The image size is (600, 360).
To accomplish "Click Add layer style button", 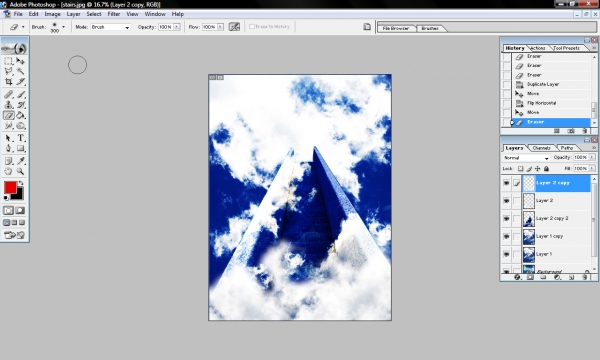I will [517, 277].
